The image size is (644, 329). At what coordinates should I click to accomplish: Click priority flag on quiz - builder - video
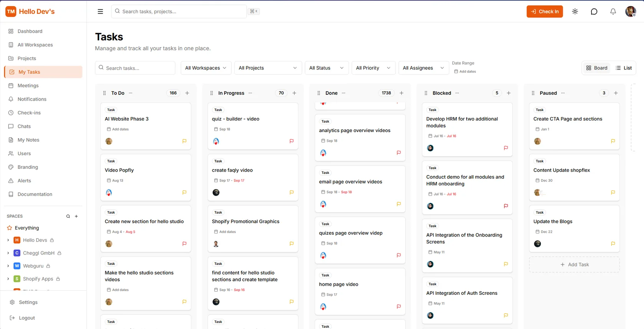click(291, 141)
